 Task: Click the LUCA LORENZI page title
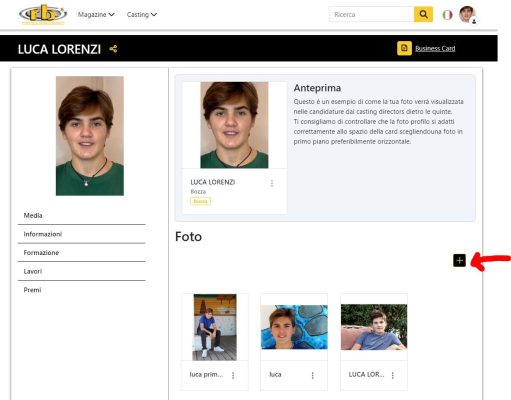(x=59, y=49)
